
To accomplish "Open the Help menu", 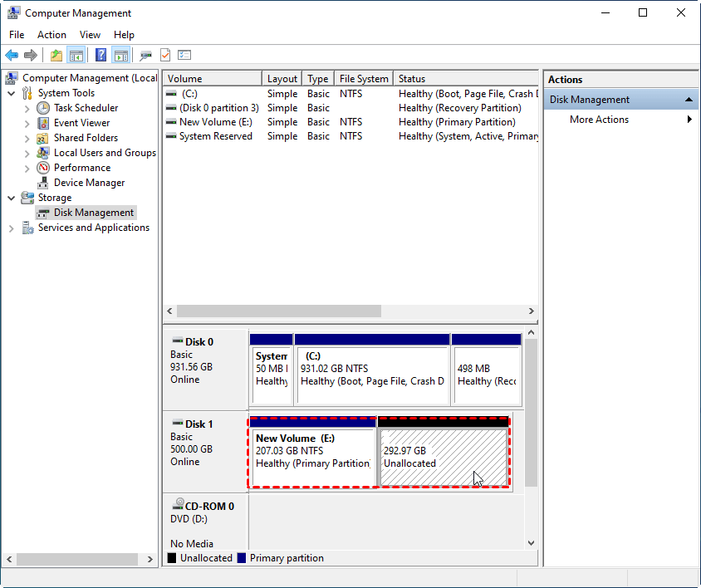I will (x=124, y=35).
